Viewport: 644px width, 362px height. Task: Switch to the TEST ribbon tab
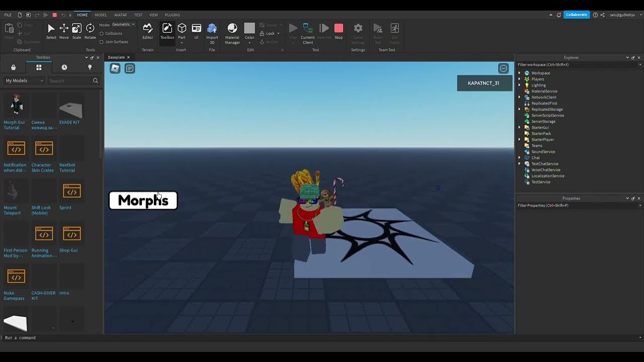click(x=138, y=15)
